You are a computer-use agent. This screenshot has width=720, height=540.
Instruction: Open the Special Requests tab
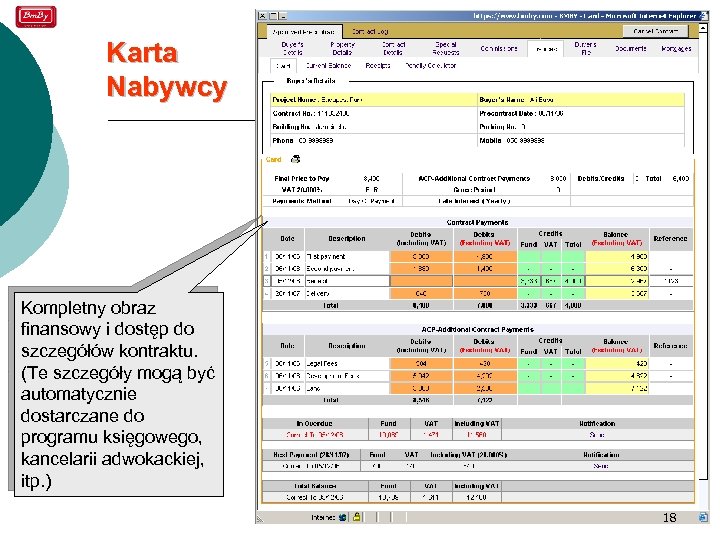point(445,48)
